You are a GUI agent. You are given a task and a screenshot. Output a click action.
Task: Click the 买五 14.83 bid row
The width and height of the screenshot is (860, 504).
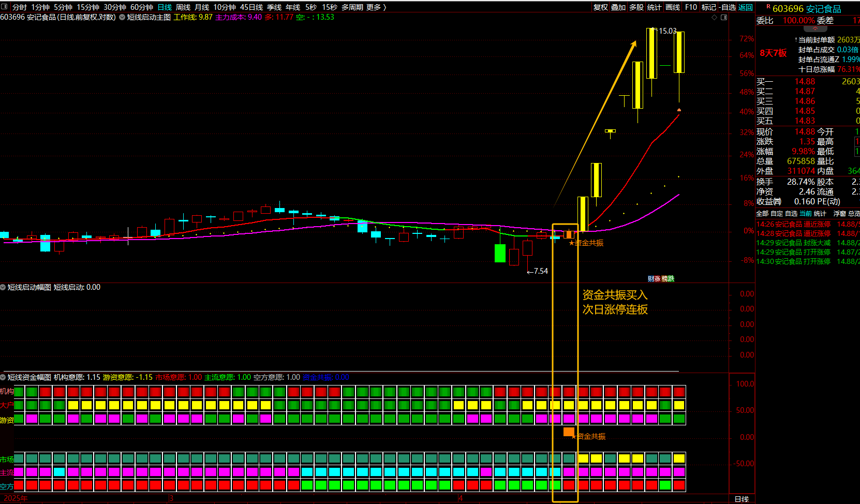[808, 121]
